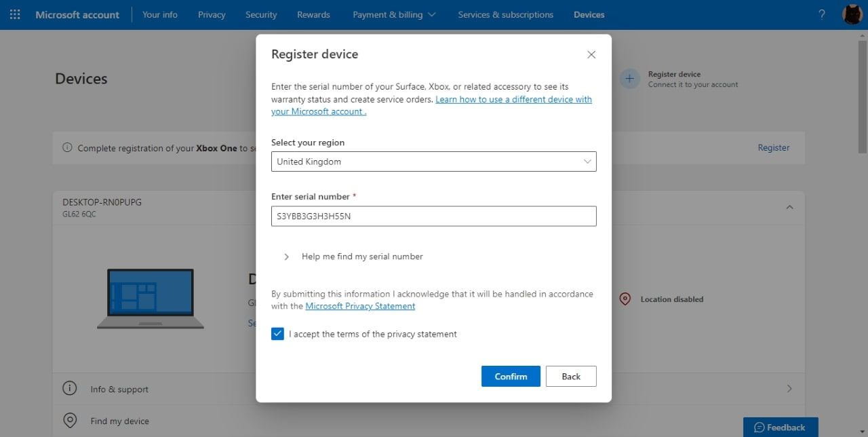Image resolution: width=868 pixels, height=437 pixels.
Task: Expand Help me find my serial number
Action: coord(286,256)
